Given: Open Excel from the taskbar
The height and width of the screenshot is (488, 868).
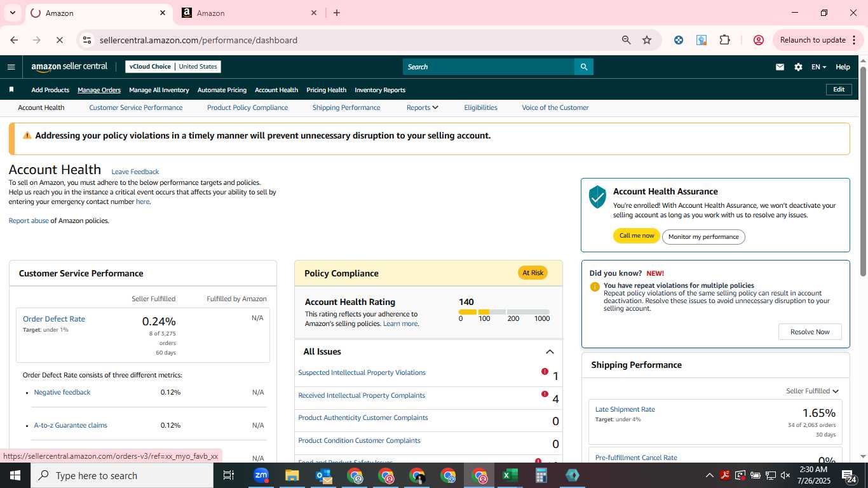Looking at the screenshot, I should (510, 475).
